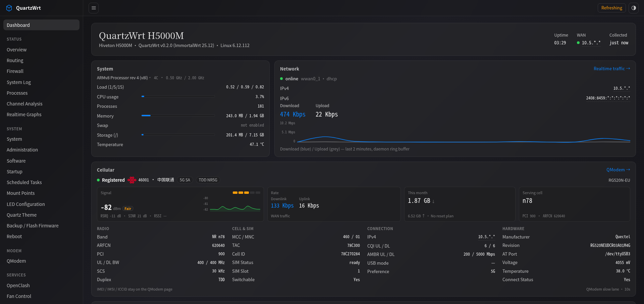
Task: Click the 133 Kbps cellular downlink rate
Action: pyautogui.click(x=282, y=206)
